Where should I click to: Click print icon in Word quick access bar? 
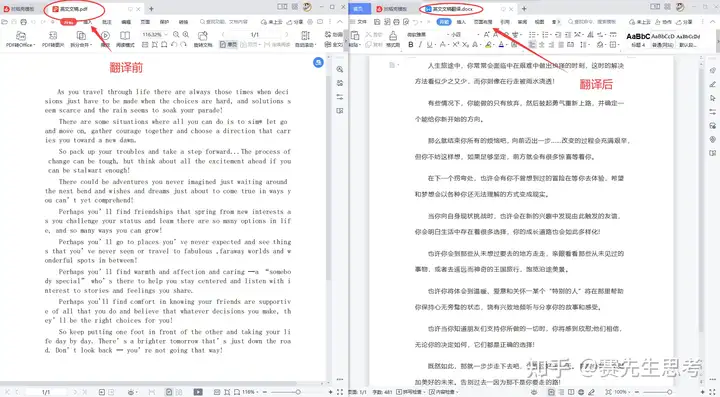point(396,22)
